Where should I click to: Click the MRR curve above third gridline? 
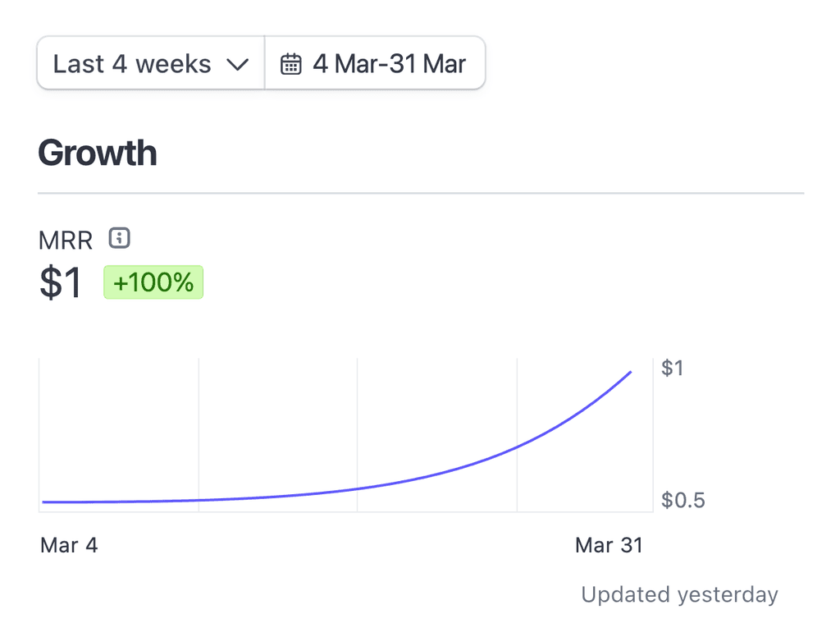point(517,447)
